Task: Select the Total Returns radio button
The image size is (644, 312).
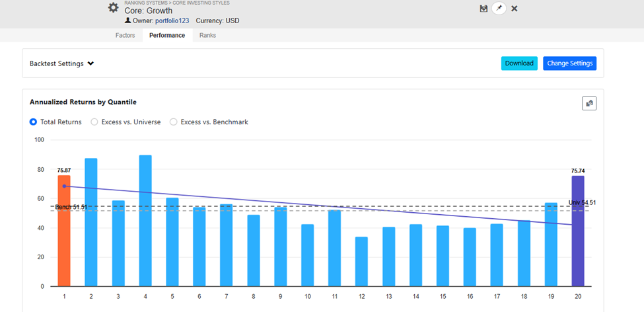Action: (34, 122)
